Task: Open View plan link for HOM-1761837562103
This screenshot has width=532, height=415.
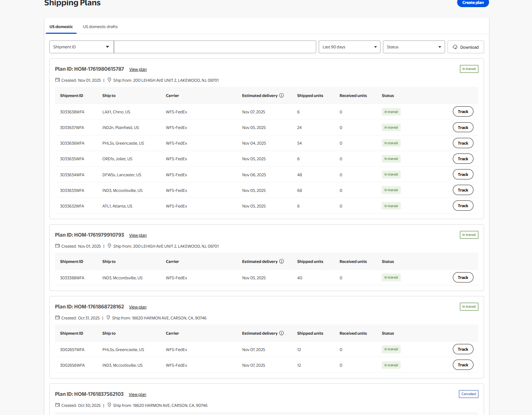Action: (137, 394)
